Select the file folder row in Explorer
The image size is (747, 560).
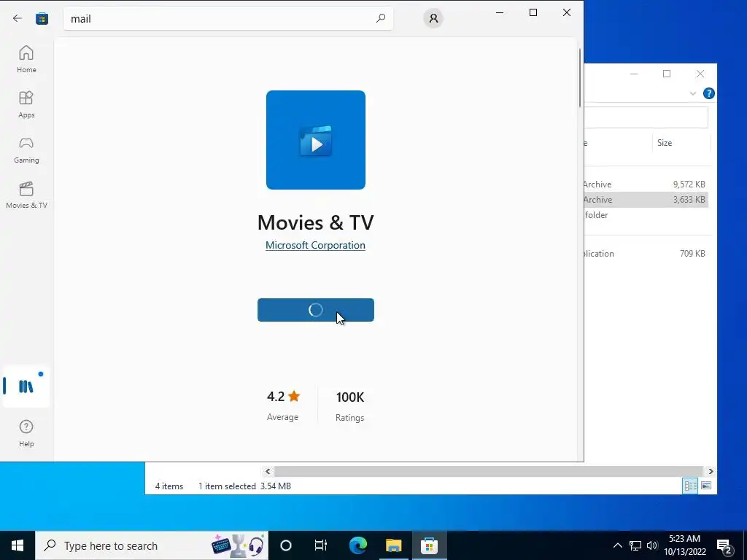pos(646,215)
